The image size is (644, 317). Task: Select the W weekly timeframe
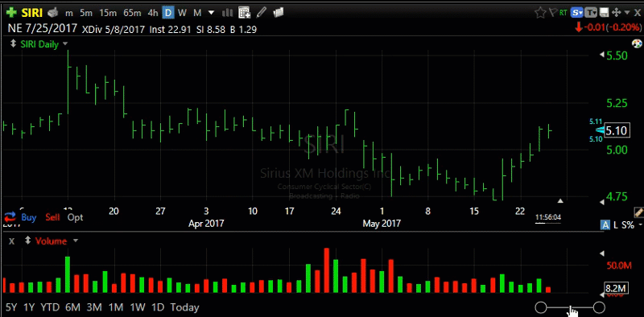point(183,13)
